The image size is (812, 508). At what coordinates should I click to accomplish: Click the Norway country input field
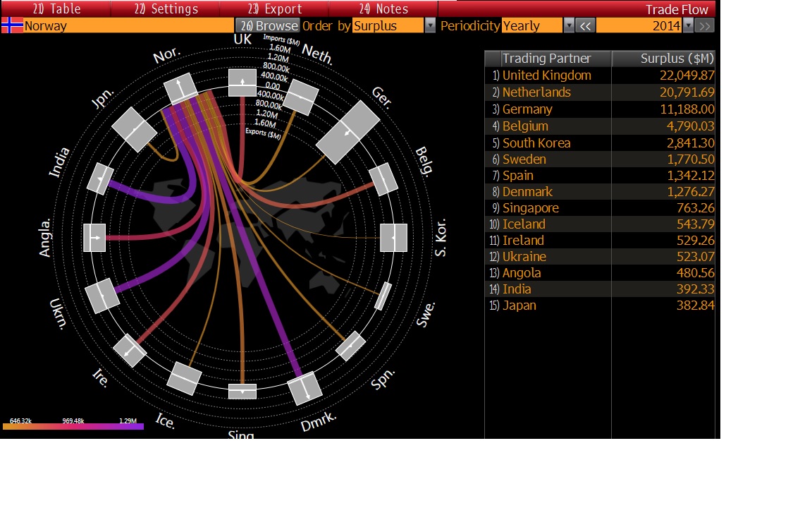click(x=127, y=26)
